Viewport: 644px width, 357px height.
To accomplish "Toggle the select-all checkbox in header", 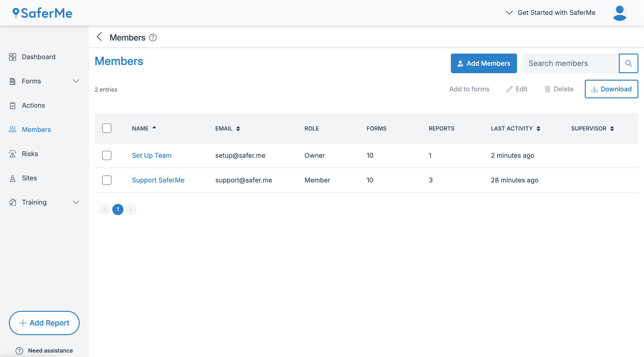I will (x=106, y=128).
